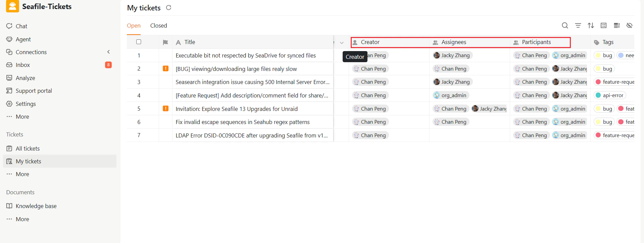Click Chan Peng creator in row 7
This screenshot has height=243, width=644.
pyautogui.click(x=370, y=135)
